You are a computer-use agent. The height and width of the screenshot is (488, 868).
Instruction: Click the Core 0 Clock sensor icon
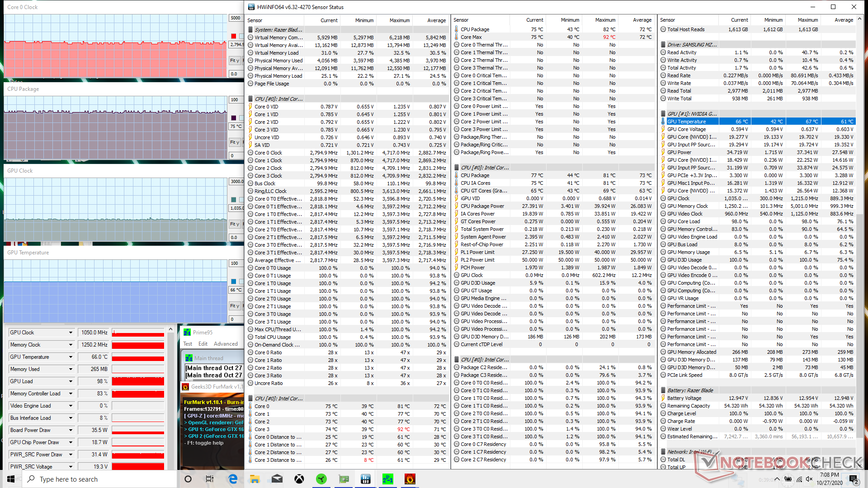click(x=250, y=153)
